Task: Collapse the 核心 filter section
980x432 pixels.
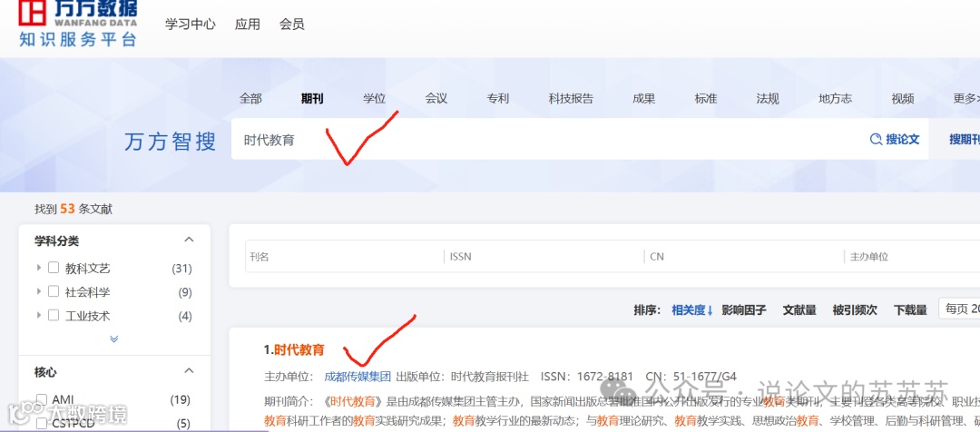Action: point(189,371)
